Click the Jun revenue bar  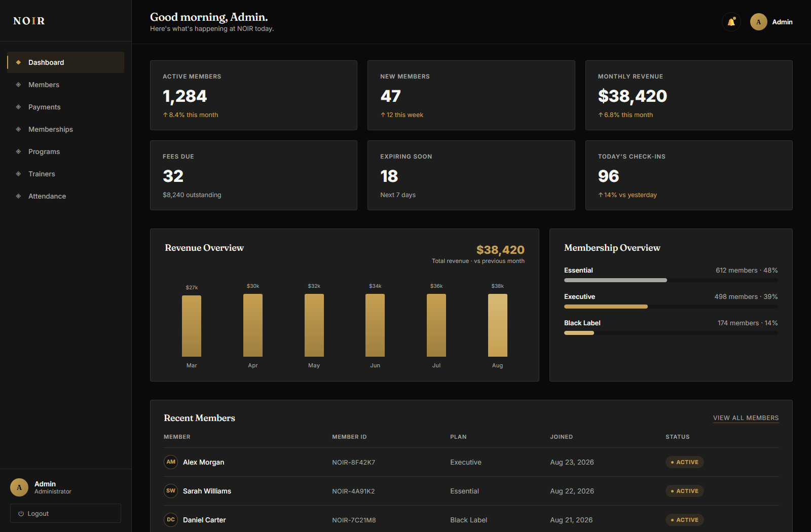tap(375, 325)
